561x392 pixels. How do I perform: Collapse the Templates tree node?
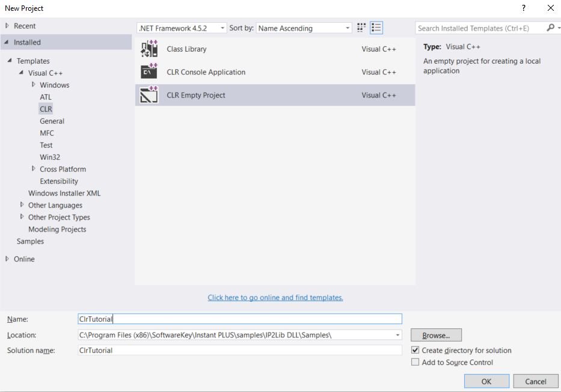click(10, 61)
